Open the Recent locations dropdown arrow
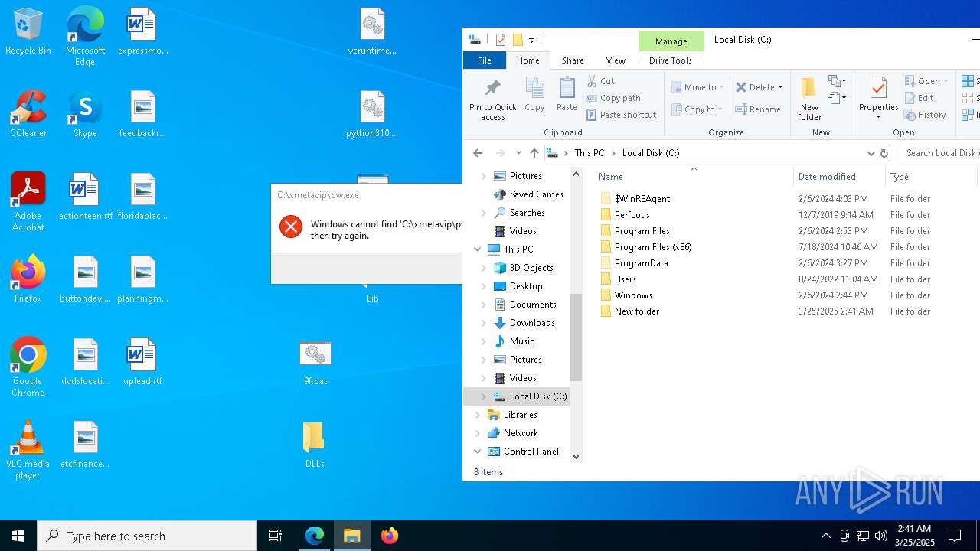The image size is (980, 551). tap(518, 153)
